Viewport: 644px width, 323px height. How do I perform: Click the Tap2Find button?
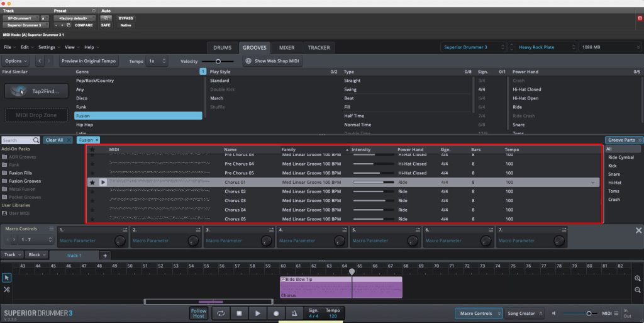click(37, 91)
